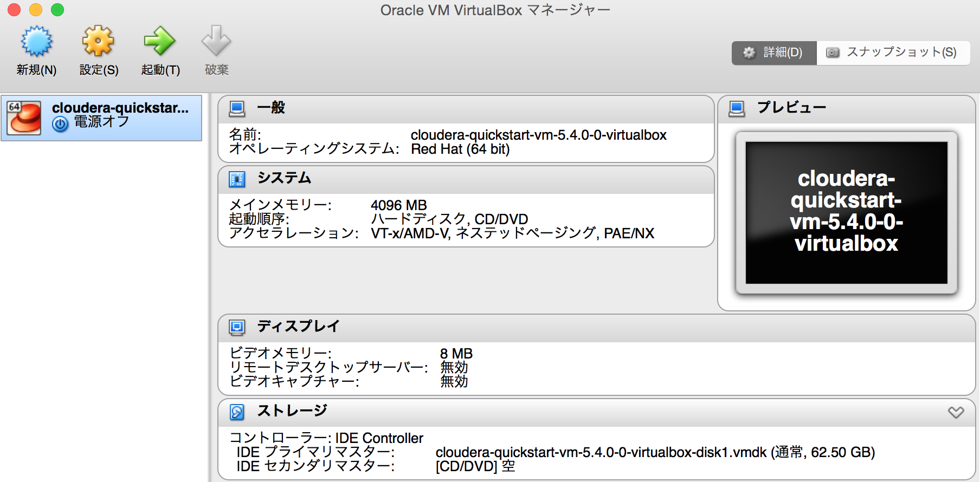This screenshot has width=980, height=482.
Task: Click the プレビュー section monitor icon
Action: click(737, 108)
